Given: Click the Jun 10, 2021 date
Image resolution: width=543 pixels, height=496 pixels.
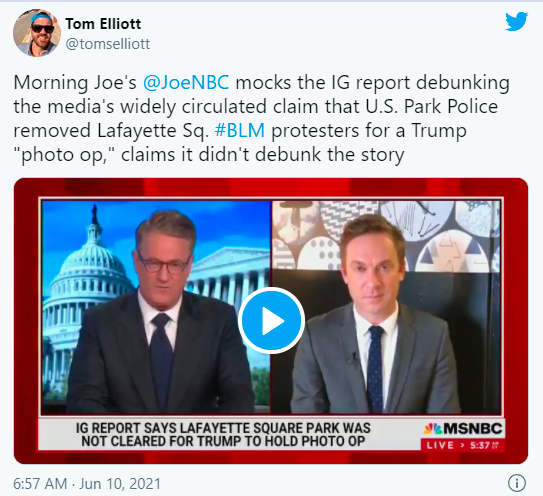Looking at the screenshot, I should coord(120,484).
